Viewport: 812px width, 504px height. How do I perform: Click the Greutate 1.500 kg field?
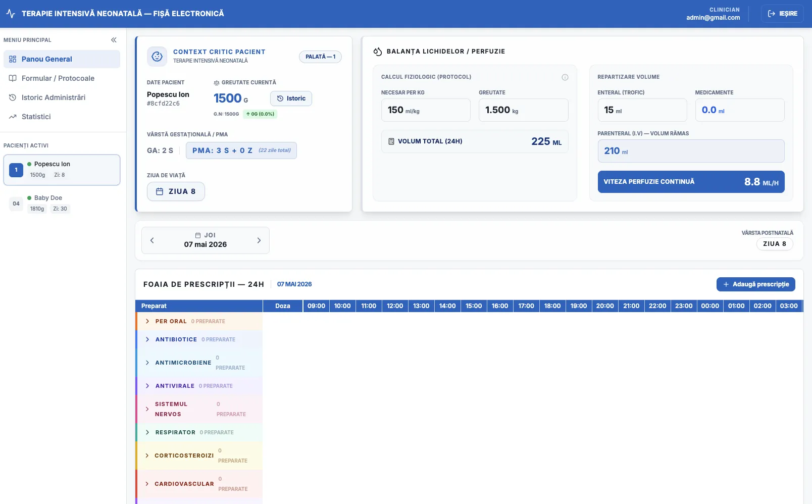(x=524, y=110)
